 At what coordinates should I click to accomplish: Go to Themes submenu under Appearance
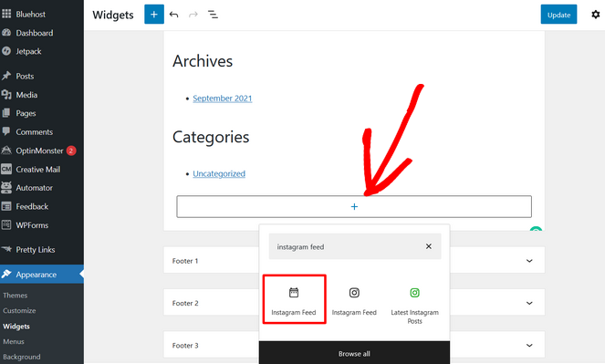tap(15, 296)
